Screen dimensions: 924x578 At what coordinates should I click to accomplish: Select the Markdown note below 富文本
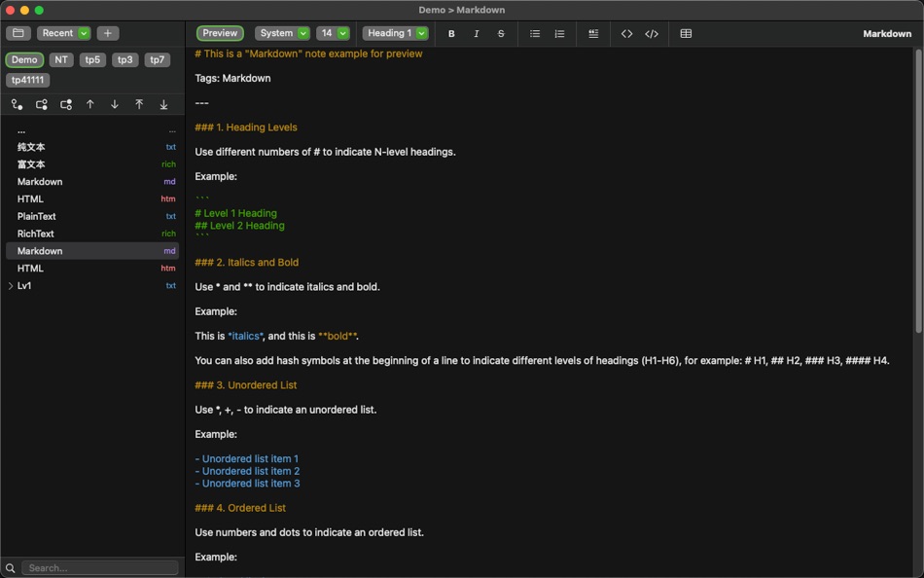point(92,182)
